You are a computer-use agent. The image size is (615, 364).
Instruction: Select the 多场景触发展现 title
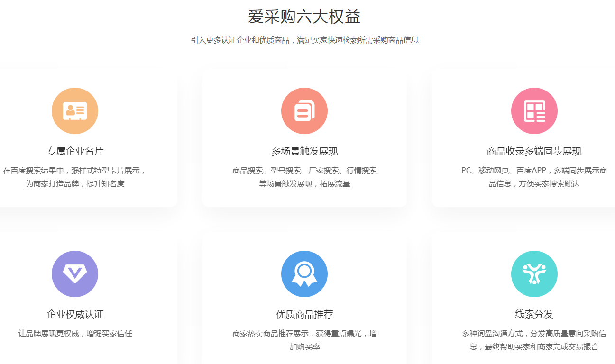[x=304, y=151]
